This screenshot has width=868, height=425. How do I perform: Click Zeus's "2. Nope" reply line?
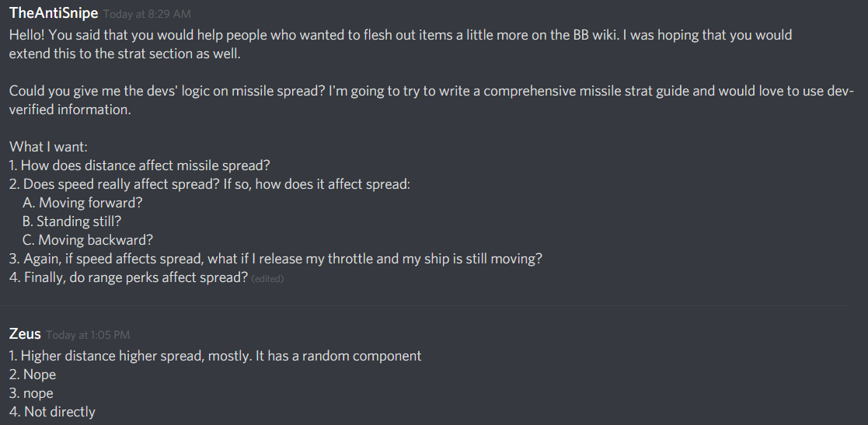33,374
